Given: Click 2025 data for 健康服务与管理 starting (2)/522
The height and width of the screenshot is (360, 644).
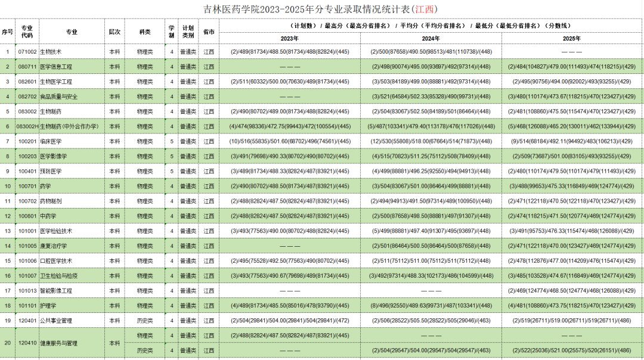Looking at the screenshot, I should click(572, 350).
